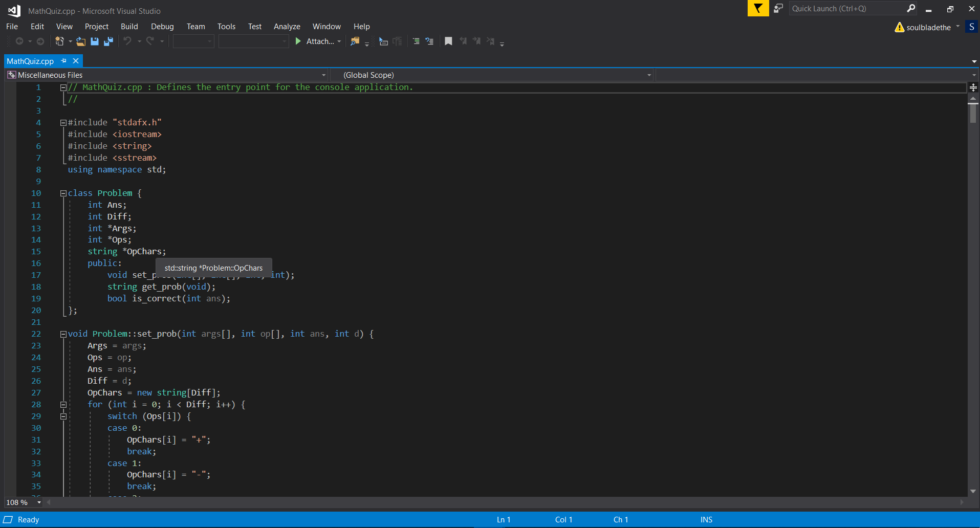Open the Debug menu

[162, 27]
